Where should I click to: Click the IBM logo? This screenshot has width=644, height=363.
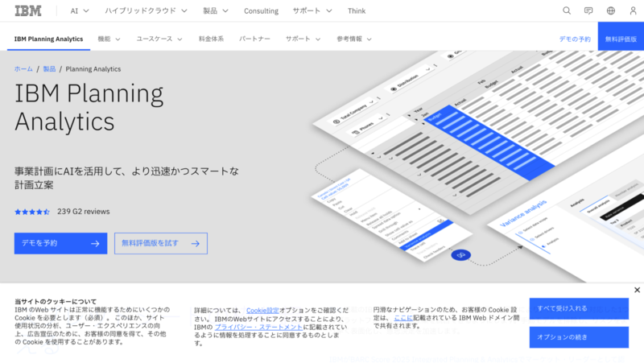28,10
